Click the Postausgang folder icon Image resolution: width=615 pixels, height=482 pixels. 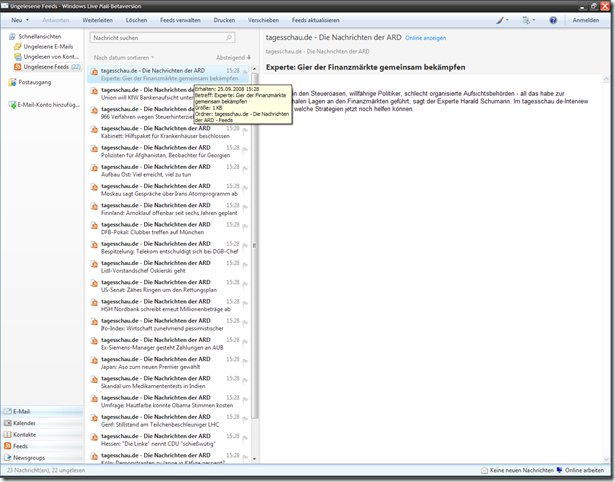[12, 82]
